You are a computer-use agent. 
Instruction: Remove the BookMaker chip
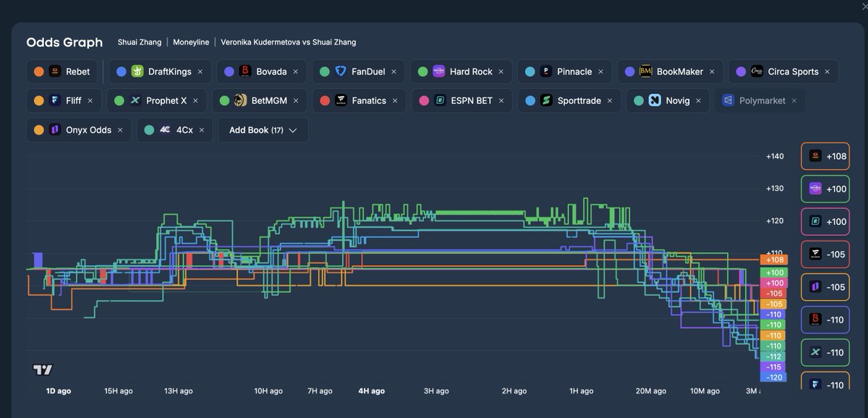(712, 72)
